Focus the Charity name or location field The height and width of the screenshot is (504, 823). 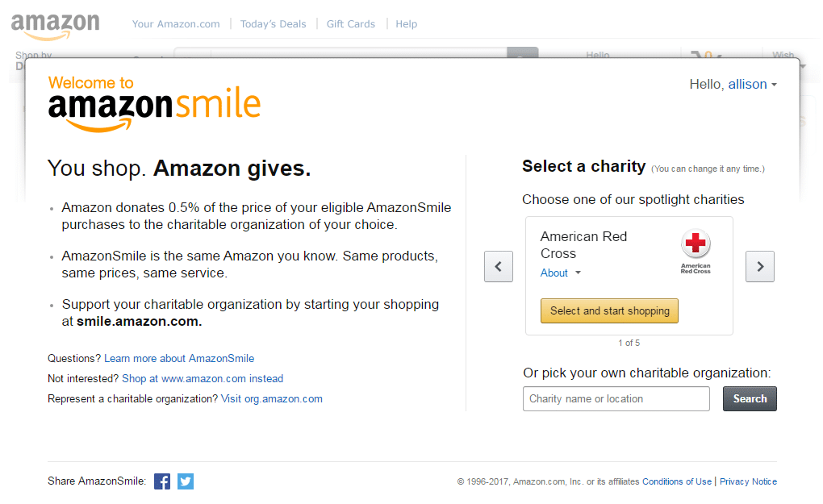616,398
